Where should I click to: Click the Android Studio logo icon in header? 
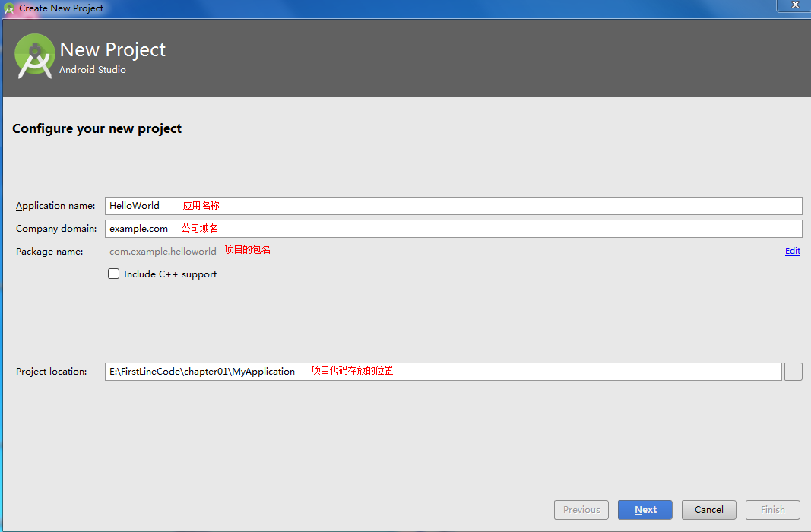(35, 55)
